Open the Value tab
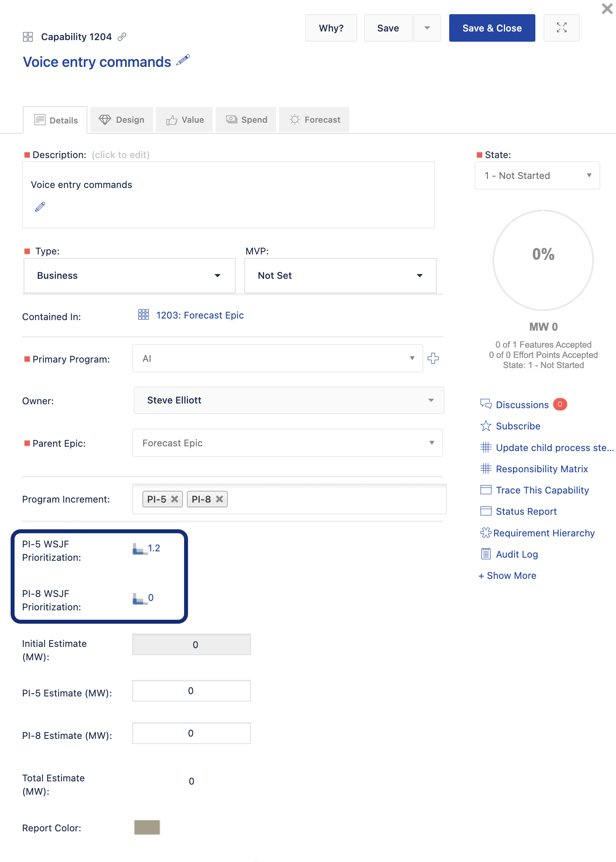 (184, 120)
